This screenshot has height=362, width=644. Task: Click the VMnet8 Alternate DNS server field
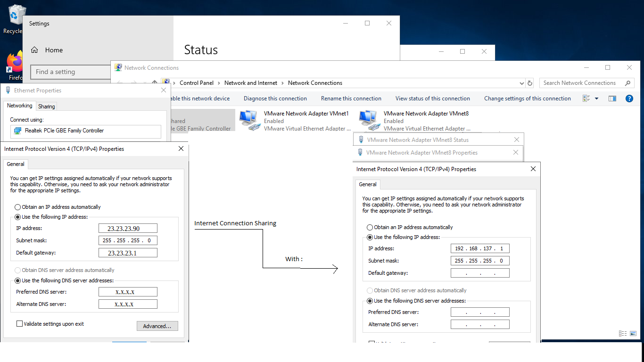point(480,324)
